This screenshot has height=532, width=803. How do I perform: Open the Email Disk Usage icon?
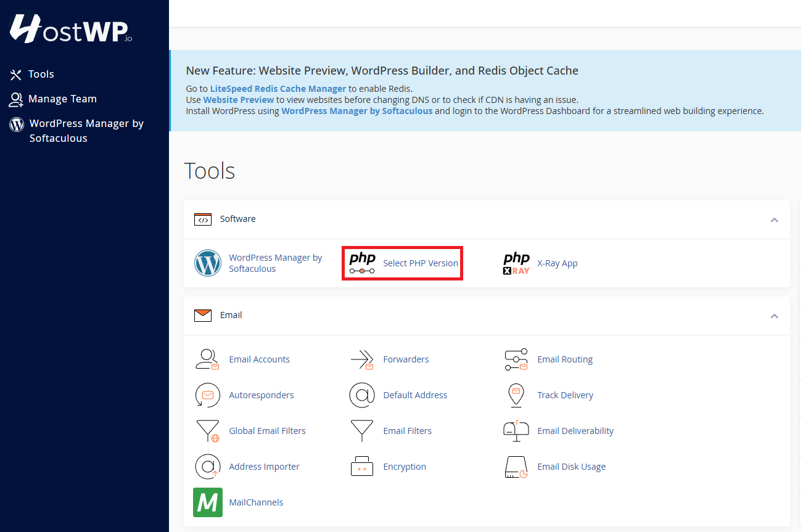point(516,467)
